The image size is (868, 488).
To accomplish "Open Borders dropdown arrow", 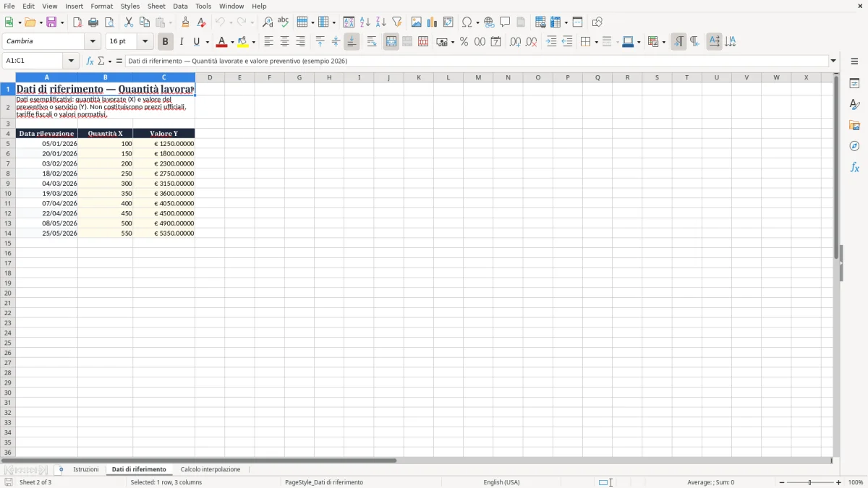I will point(595,42).
